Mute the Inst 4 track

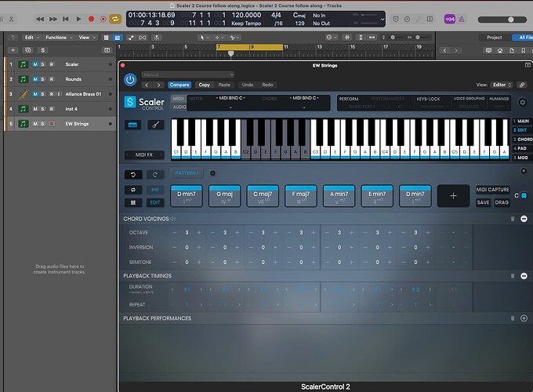35,109
